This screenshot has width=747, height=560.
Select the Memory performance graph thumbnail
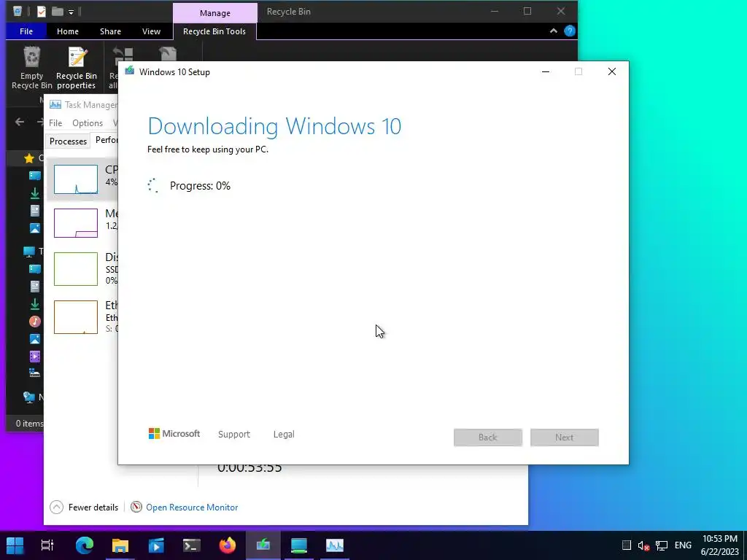[x=76, y=223]
